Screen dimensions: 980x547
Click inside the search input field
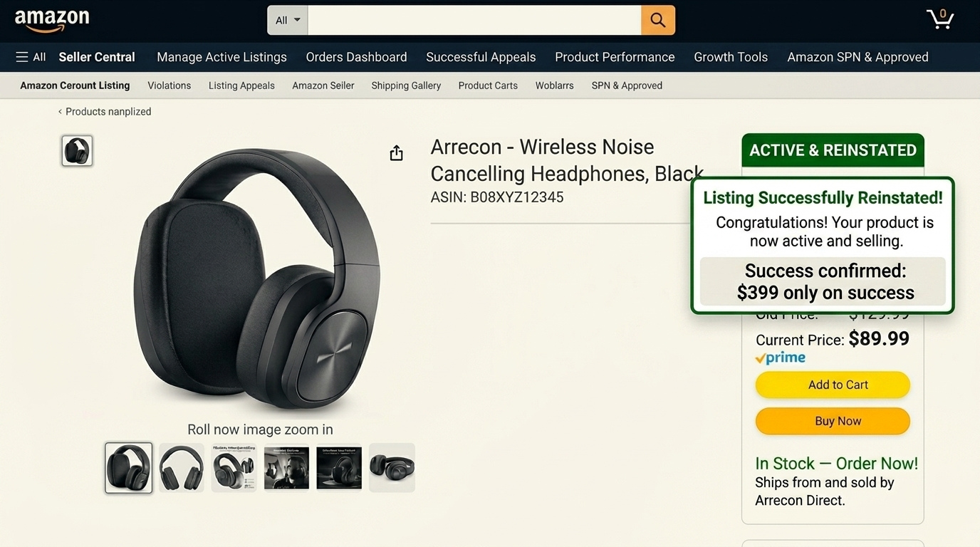[474, 20]
